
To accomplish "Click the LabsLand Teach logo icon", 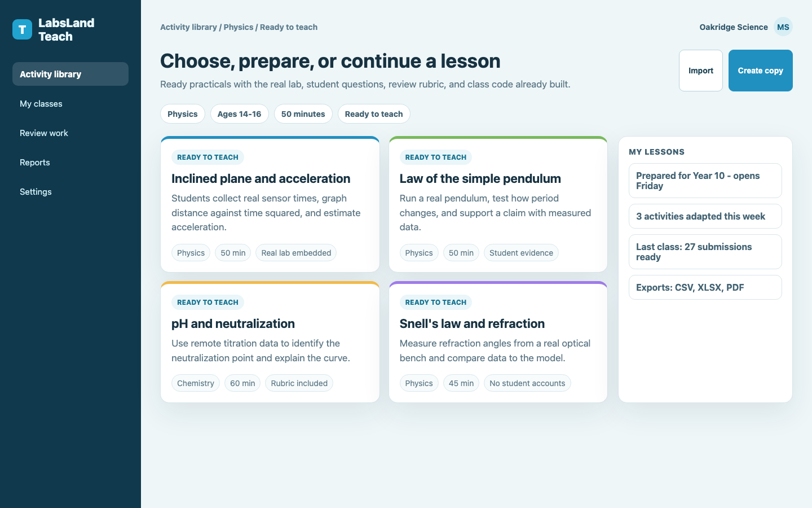I will [x=22, y=29].
